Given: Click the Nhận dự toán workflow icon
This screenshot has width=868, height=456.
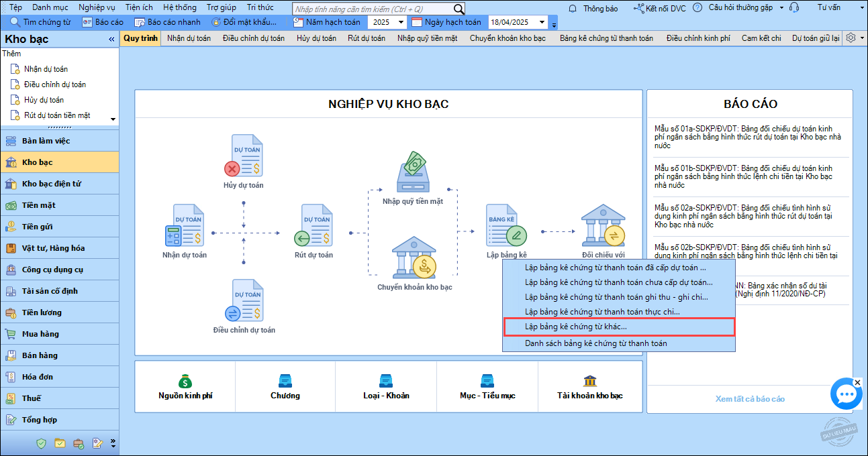Looking at the screenshot, I should [x=184, y=227].
